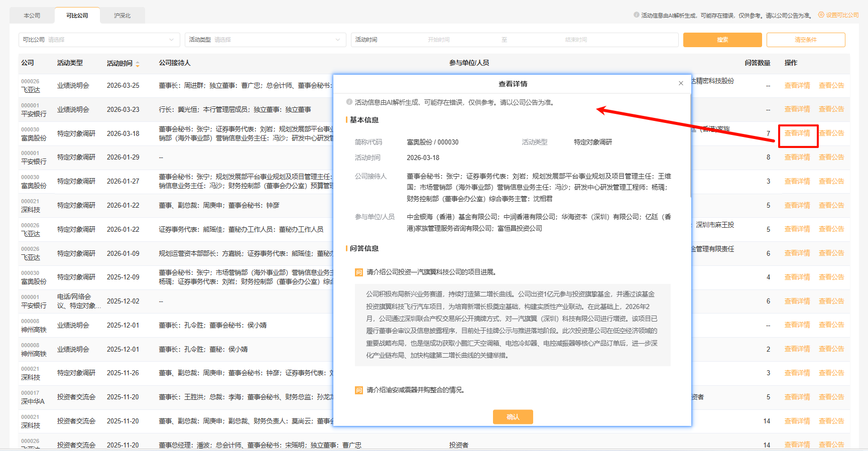Click the info icon in the top-right AI notice

pos(637,15)
